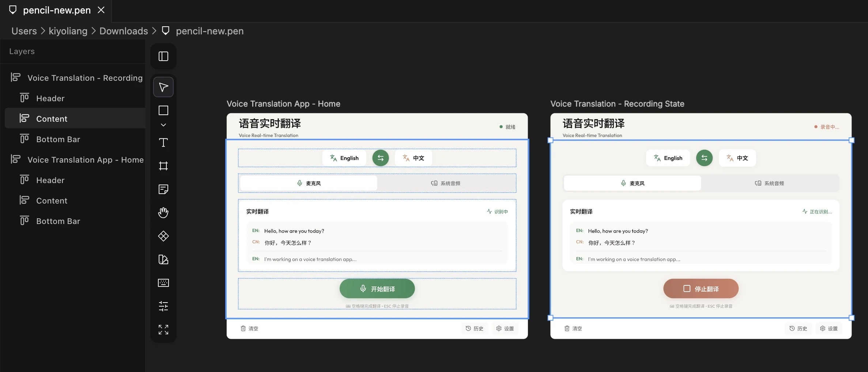This screenshot has width=868, height=372.
Task: Enable 系统音频 system audio input
Action: [446, 183]
